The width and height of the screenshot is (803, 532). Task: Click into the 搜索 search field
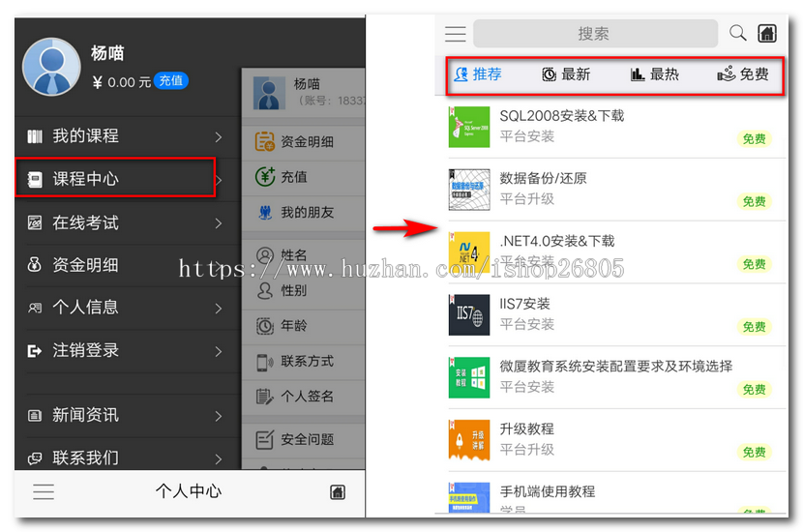coord(593,34)
